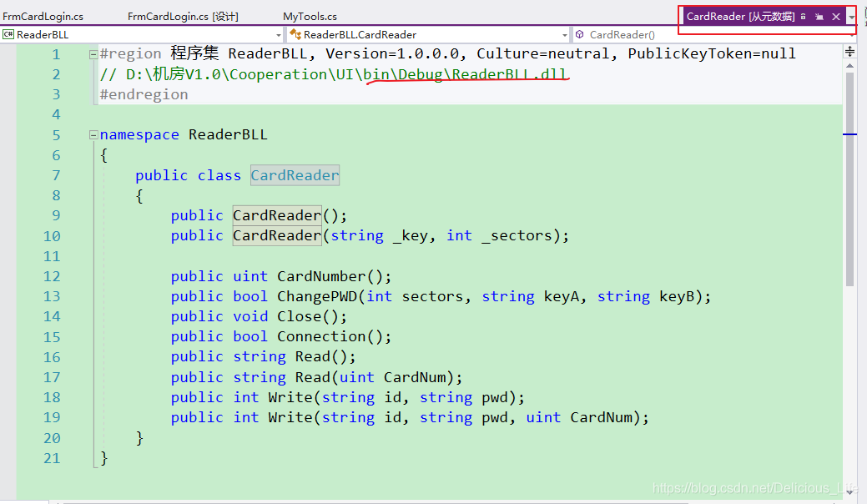Click the C# project icon beside ReaderBLL
This screenshot has height=504, width=867.
[8, 34]
